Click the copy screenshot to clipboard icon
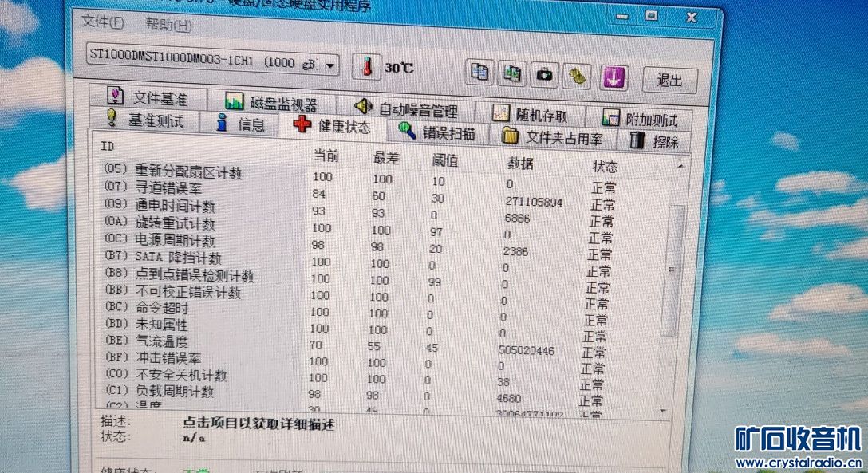This screenshot has height=473, width=868. point(512,73)
